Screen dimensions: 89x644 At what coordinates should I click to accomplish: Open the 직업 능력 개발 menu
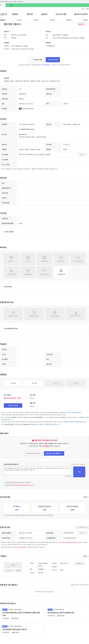click(61, 14)
